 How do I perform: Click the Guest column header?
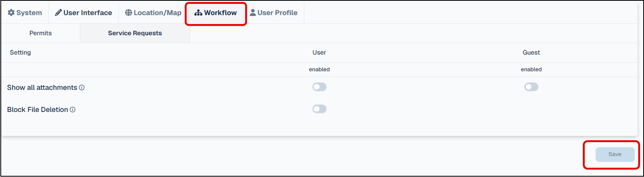pos(531,52)
